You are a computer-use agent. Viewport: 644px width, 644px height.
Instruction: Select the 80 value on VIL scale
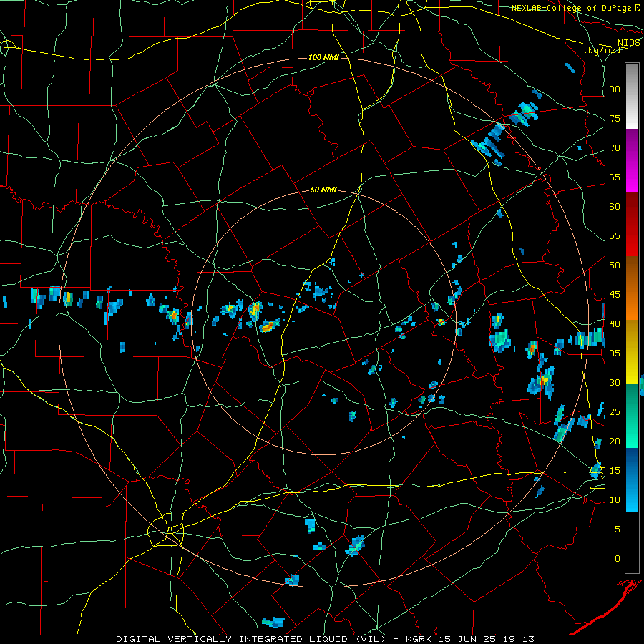point(615,89)
